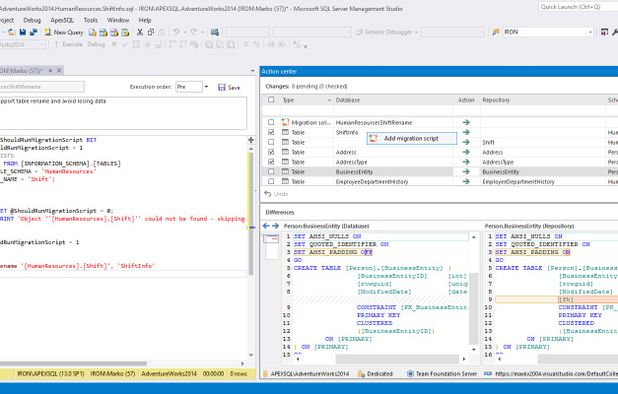
Task: Sort by the Type column header
Action: coord(306,100)
